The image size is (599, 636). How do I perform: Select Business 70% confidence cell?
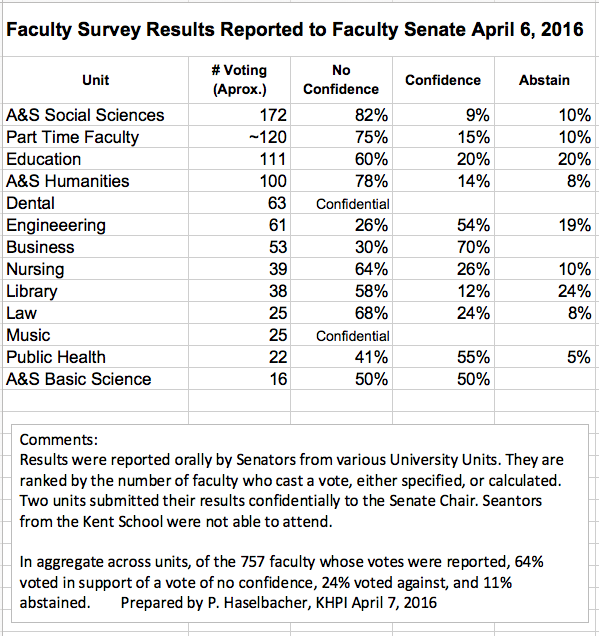443,247
